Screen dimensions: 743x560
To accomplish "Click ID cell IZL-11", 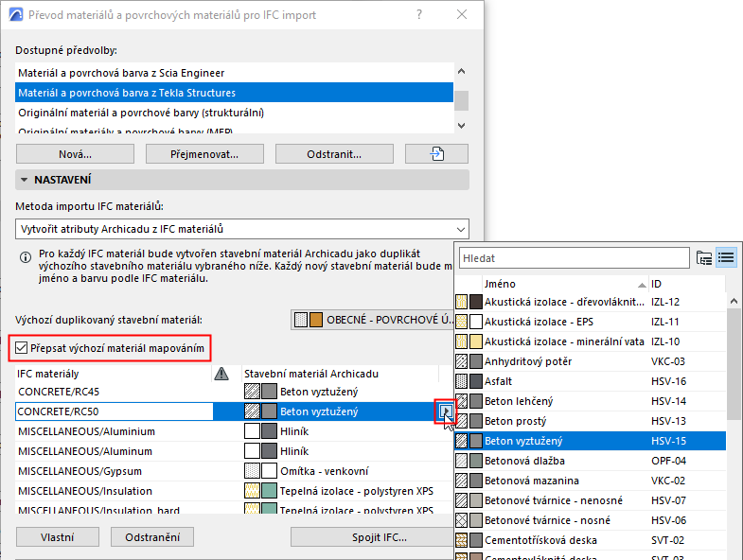I will 664,322.
